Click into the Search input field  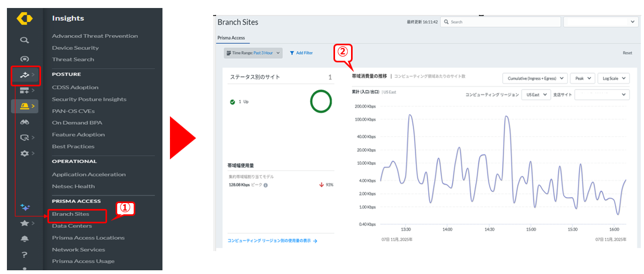coord(501,22)
